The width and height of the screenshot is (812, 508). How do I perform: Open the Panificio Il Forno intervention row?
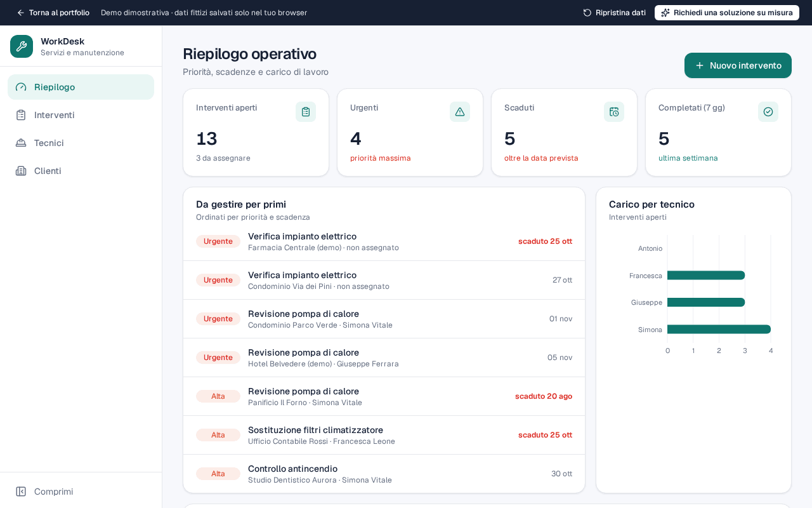click(384, 396)
